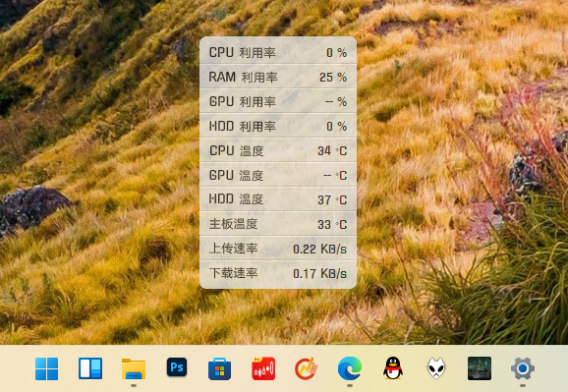The image size is (568, 392).
Task: Select the CPU 利用率 row
Action: coord(278,52)
